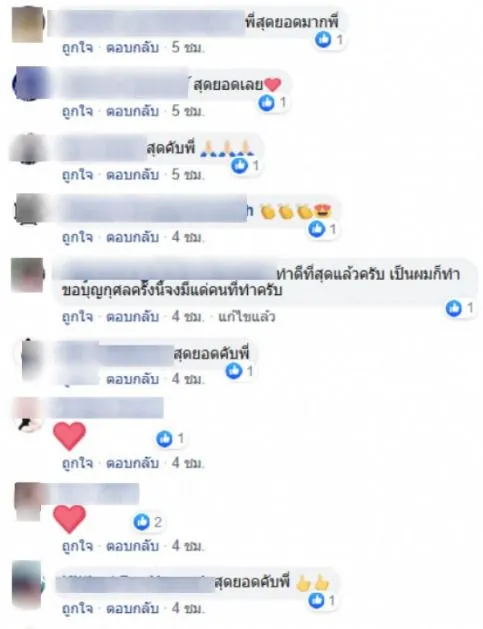The height and width of the screenshot is (629, 483).
Task: Click like icon on thumbs-up emoji comment
Action: [317, 601]
